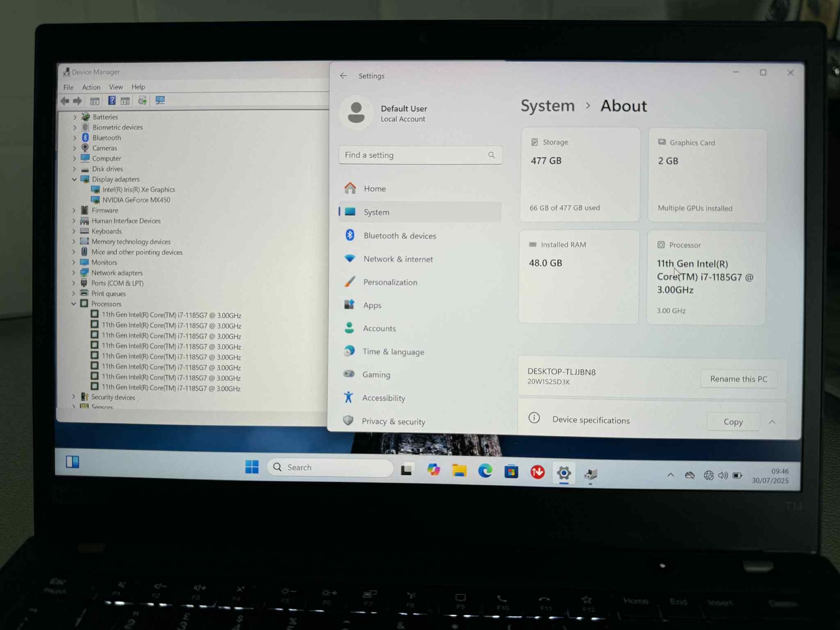The width and height of the screenshot is (840, 630).
Task: Click the Forward arrow in Device Manager toolbar
Action: click(77, 101)
